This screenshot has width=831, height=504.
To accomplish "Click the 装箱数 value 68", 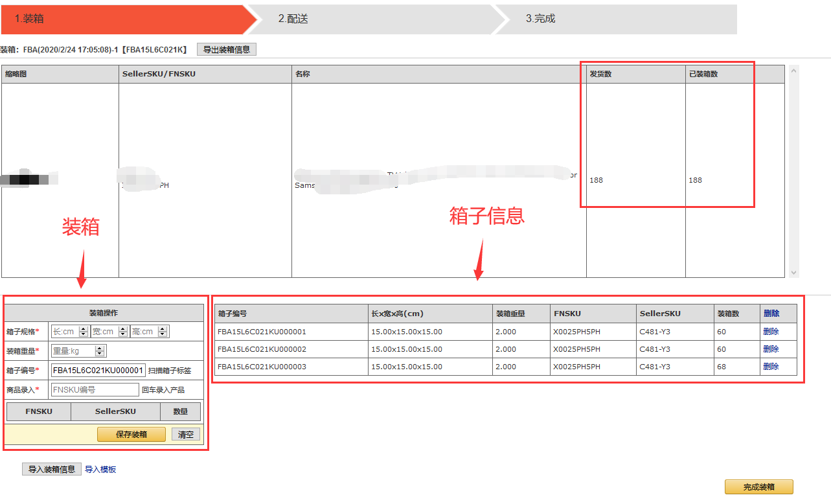I will [x=722, y=367].
